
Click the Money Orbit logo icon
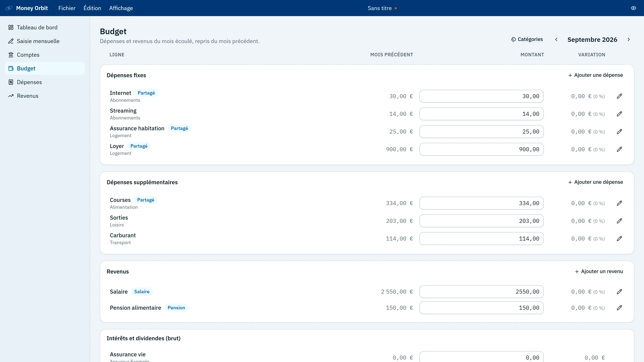tap(9, 8)
